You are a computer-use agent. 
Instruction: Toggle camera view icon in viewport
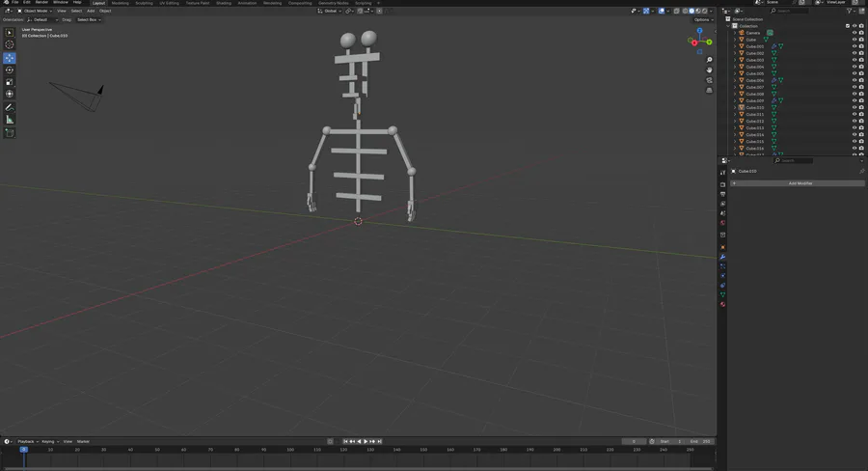pos(709,80)
